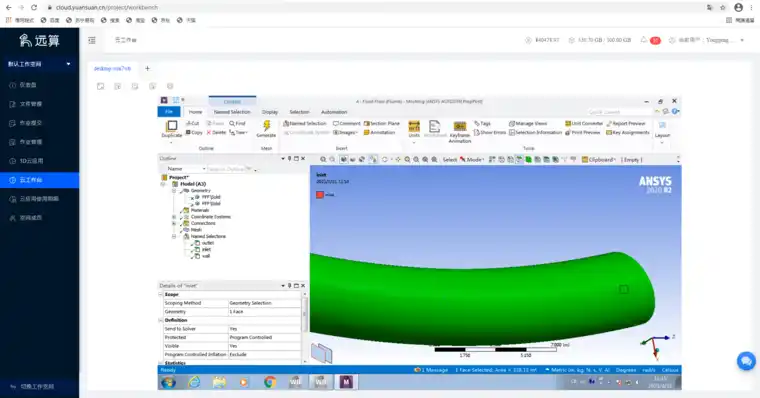This screenshot has width=760, height=398.
Task: Collapse the Scope section in Details
Action: pos(161,294)
